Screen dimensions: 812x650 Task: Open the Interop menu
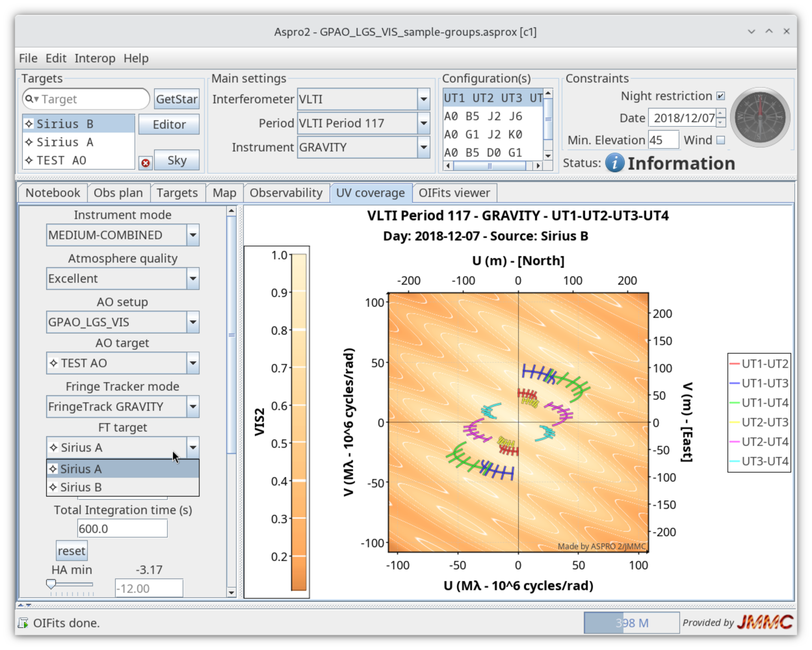(95, 58)
